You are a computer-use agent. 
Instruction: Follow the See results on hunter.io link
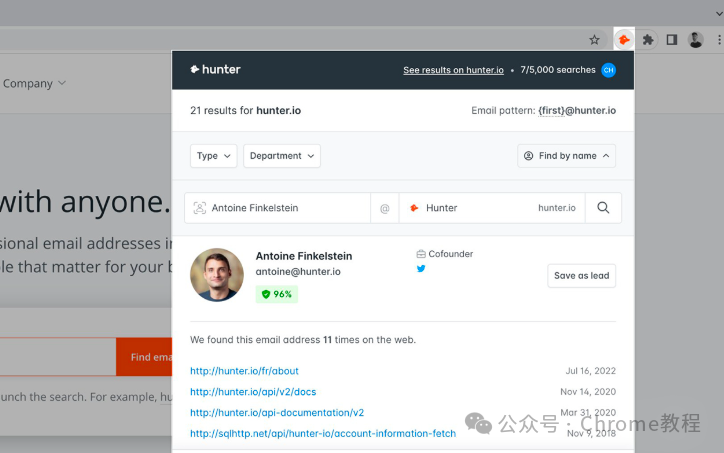click(x=453, y=70)
